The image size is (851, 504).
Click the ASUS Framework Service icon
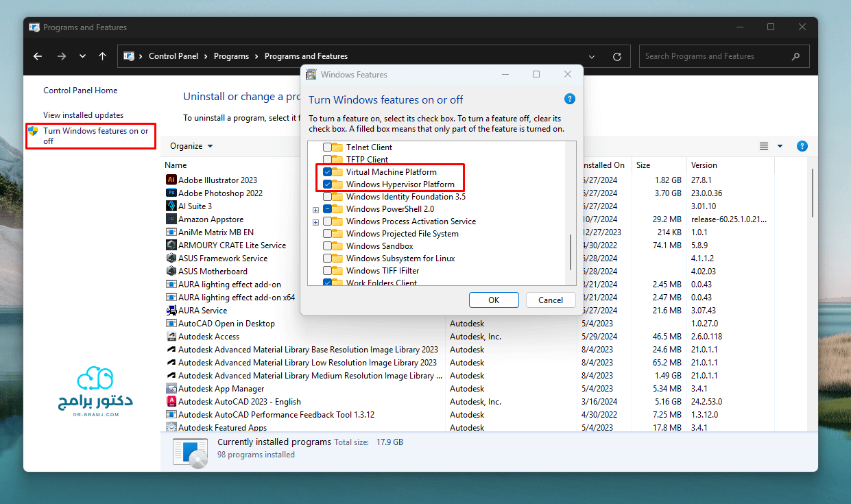[171, 258]
